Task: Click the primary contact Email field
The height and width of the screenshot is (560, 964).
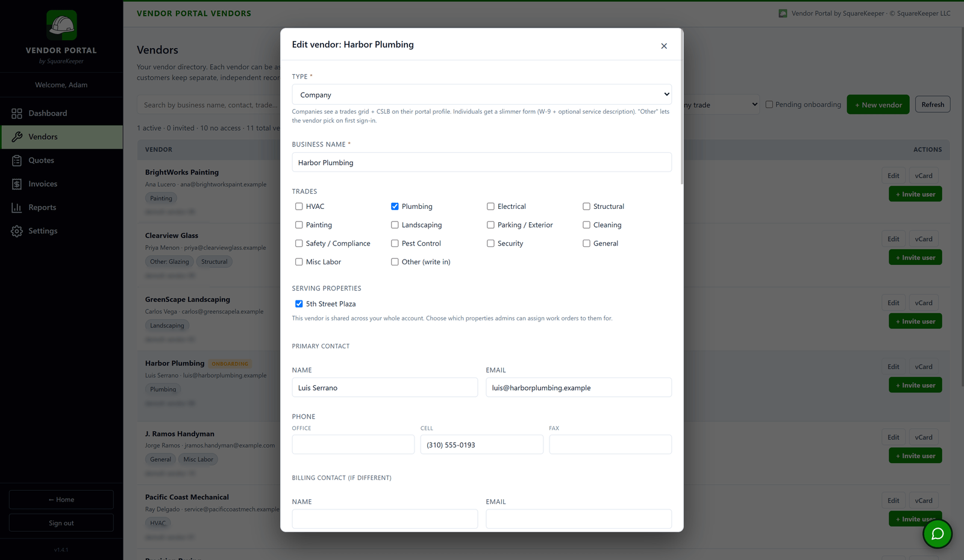Action: pos(579,387)
